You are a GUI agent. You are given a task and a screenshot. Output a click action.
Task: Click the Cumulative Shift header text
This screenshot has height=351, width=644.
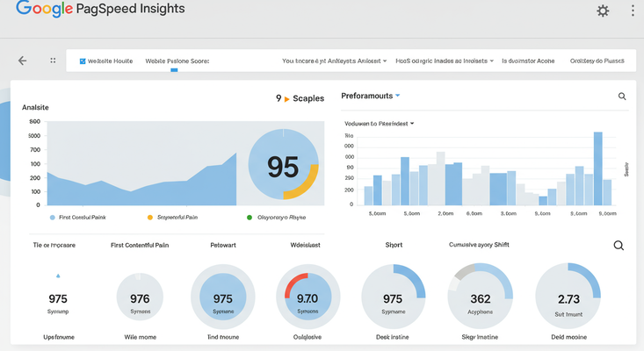(x=479, y=245)
